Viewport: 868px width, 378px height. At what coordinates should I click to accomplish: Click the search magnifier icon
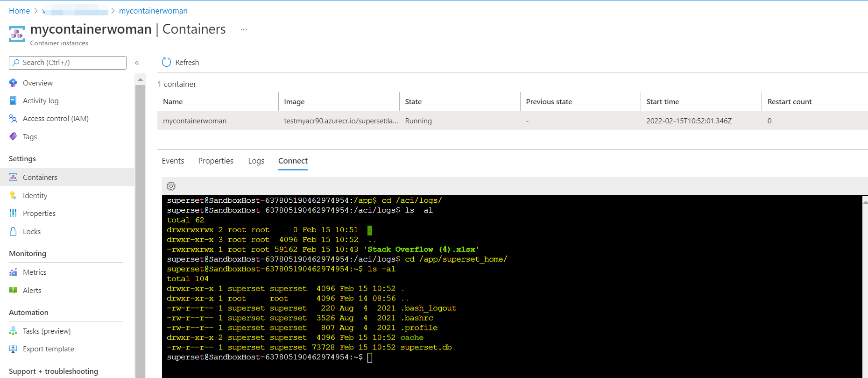(x=16, y=62)
